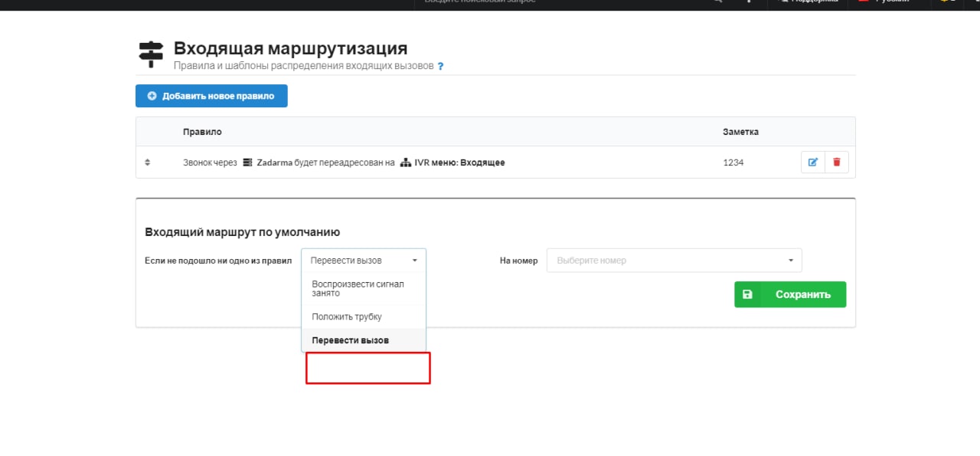The image size is (980, 456).
Task: Delete the Zadarma rule with trash icon
Action: (x=837, y=162)
